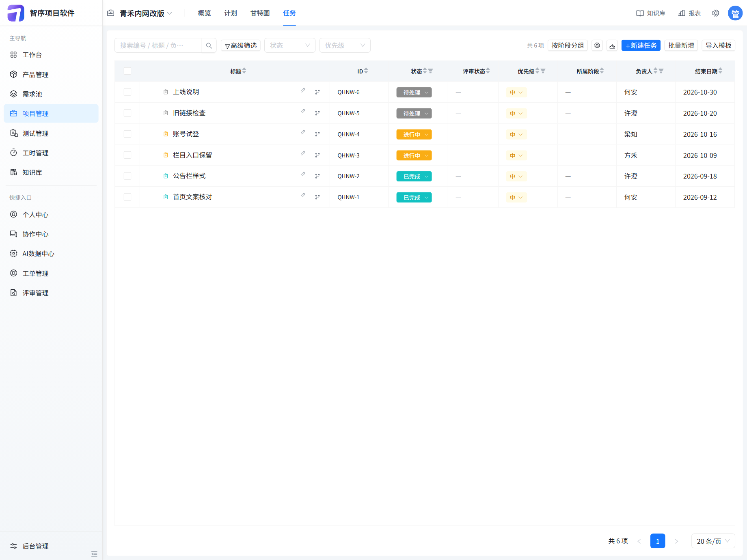
Task: Open the 状态 filter dropdown
Action: pos(290,45)
